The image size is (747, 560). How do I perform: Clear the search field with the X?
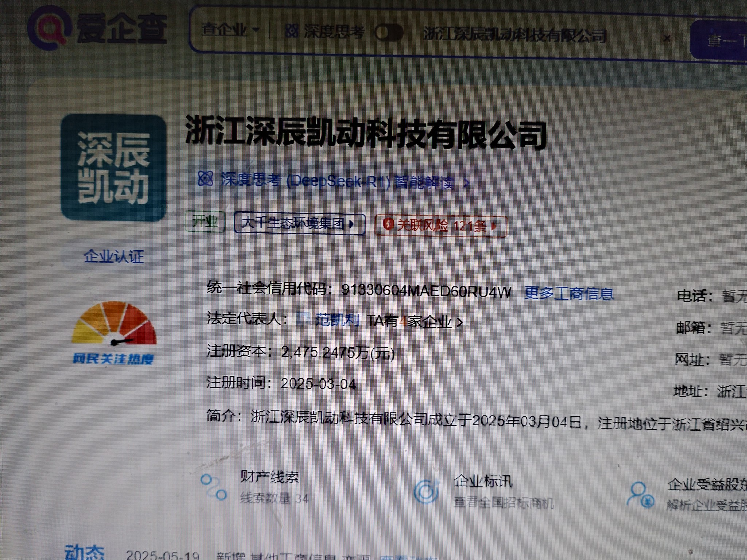point(667,38)
